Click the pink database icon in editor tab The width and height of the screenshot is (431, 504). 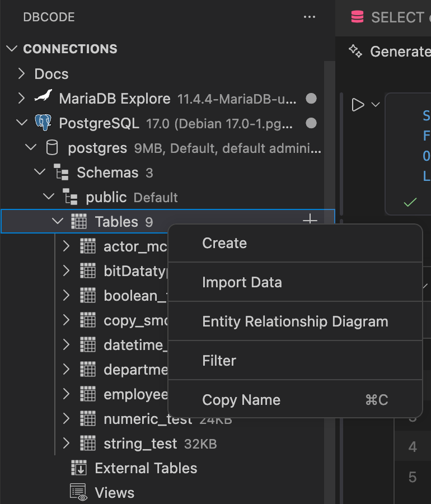(357, 17)
